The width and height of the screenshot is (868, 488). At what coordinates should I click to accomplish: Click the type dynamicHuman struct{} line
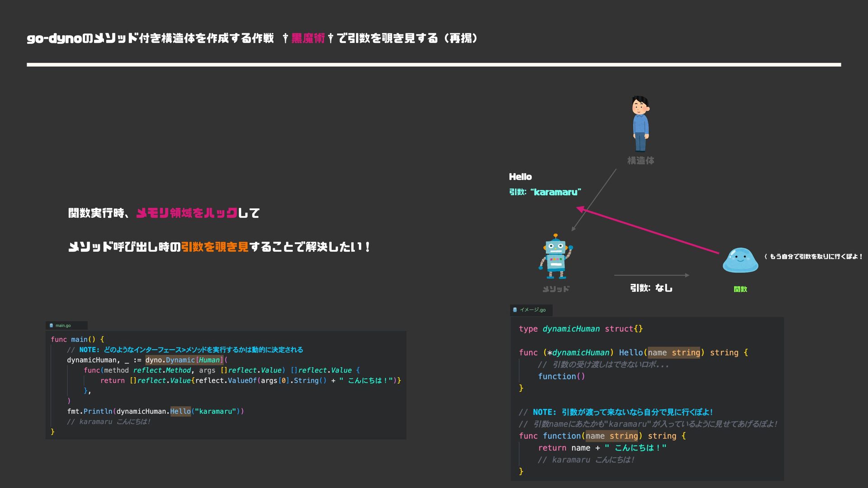click(581, 329)
